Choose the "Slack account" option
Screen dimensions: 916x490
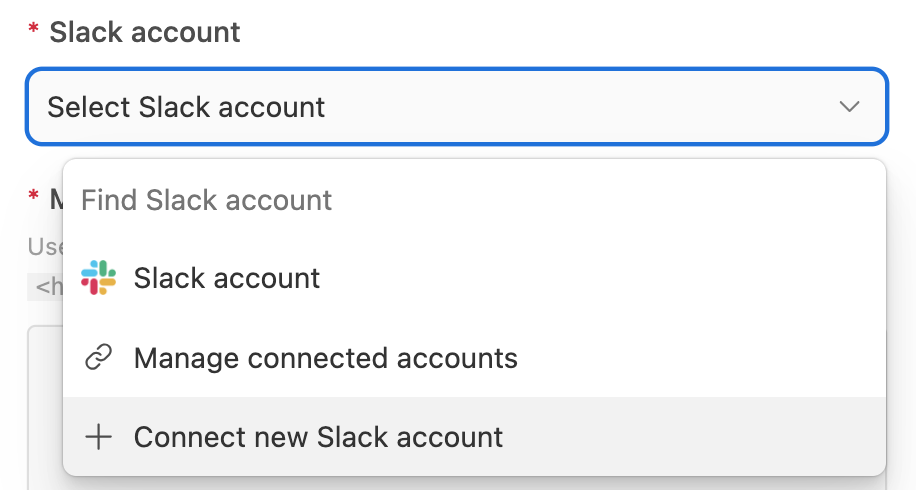(x=474, y=278)
